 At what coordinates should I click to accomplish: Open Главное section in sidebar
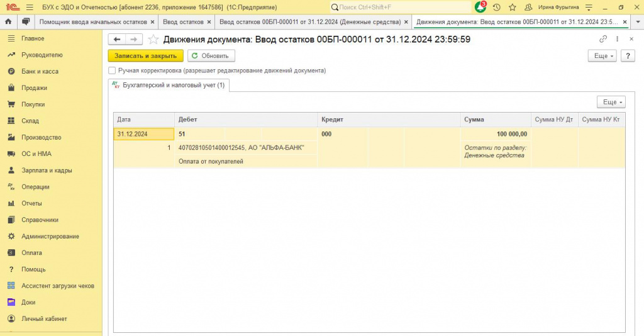33,38
